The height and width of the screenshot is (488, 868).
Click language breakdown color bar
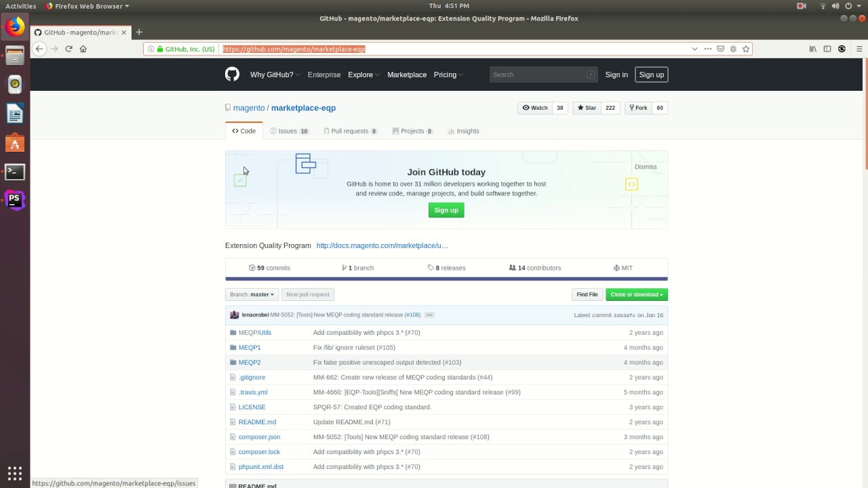tap(446, 279)
